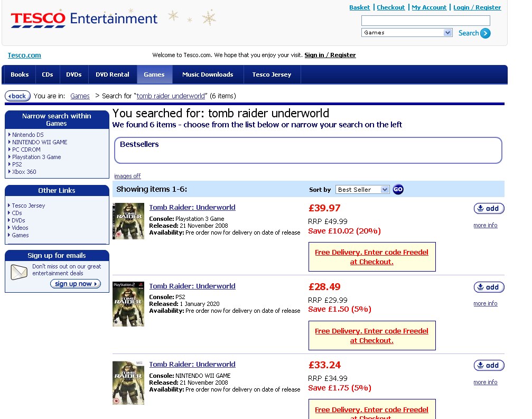532x419 pixels.
Task: Open the Sort by Best Seller dropdown
Action: tap(362, 190)
